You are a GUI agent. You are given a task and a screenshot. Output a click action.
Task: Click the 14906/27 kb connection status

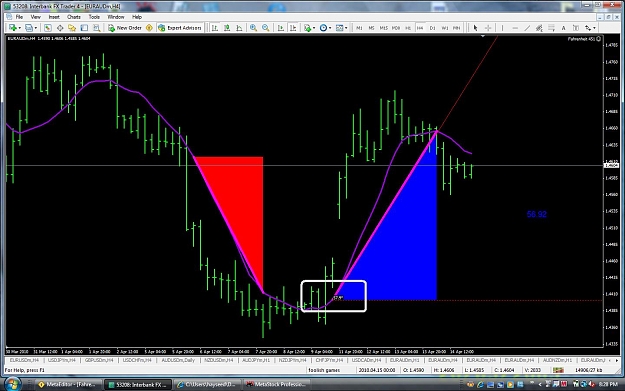tap(588, 370)
